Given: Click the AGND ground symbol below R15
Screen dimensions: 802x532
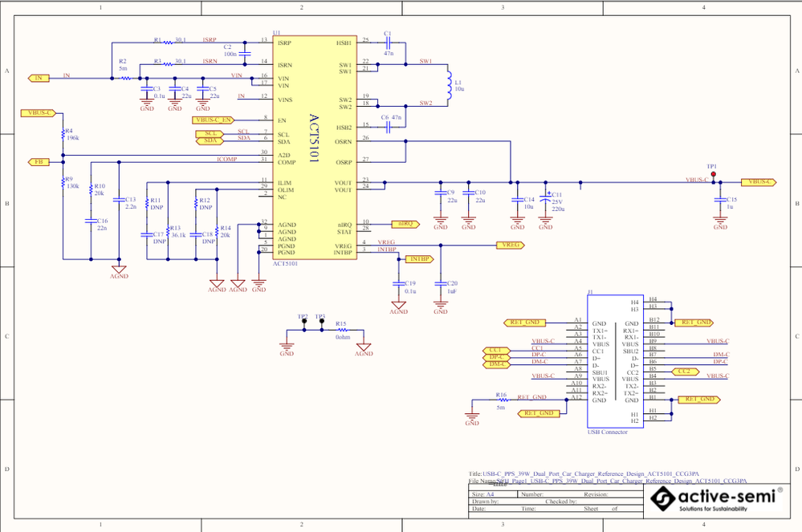Looking at the screenshot, I should click(x=364, y=347).
